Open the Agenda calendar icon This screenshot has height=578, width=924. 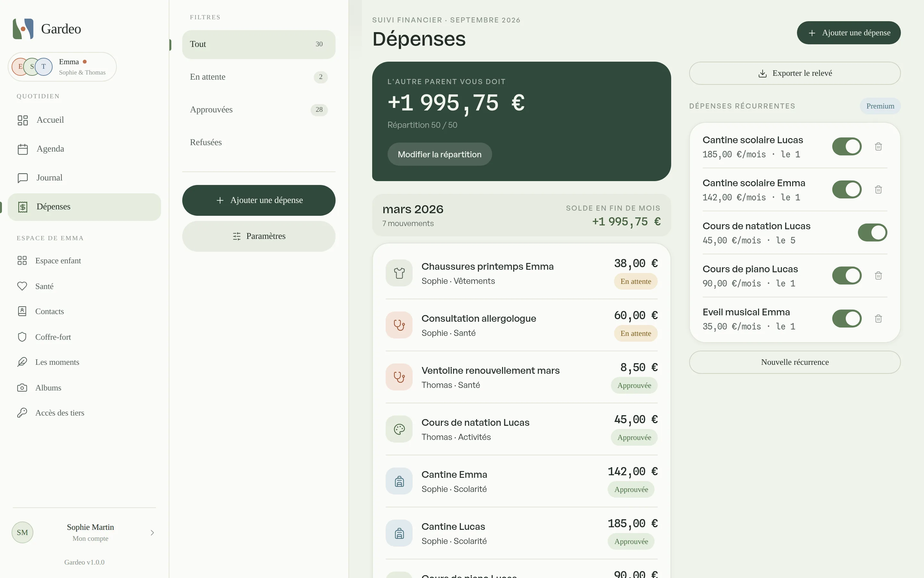(23, 149)
